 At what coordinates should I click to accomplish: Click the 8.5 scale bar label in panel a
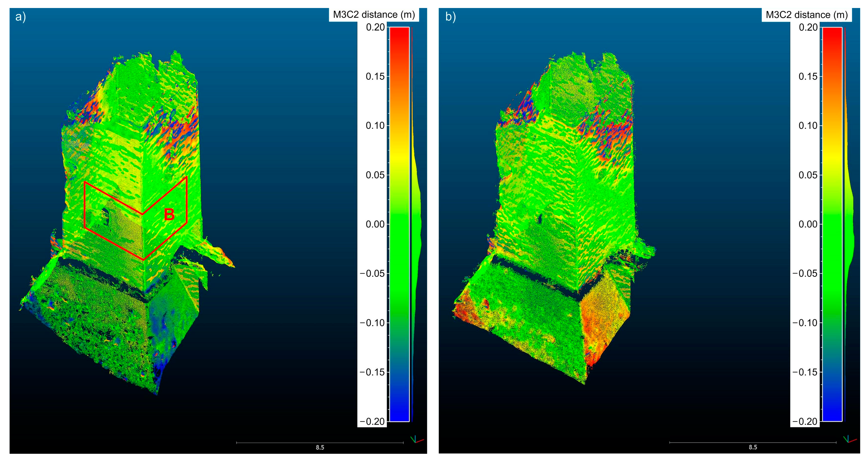tap(320, 448)
